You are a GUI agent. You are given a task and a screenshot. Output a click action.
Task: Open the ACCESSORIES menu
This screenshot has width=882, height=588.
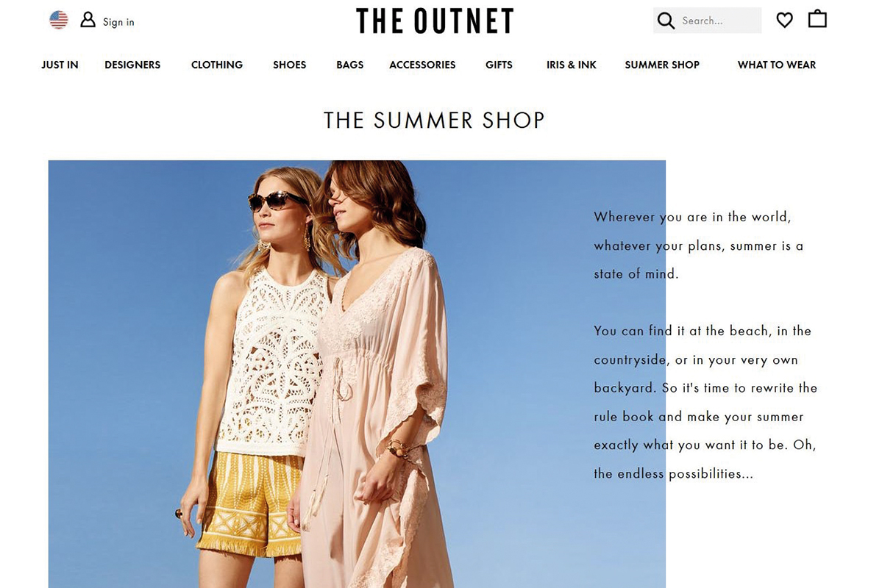422,65
